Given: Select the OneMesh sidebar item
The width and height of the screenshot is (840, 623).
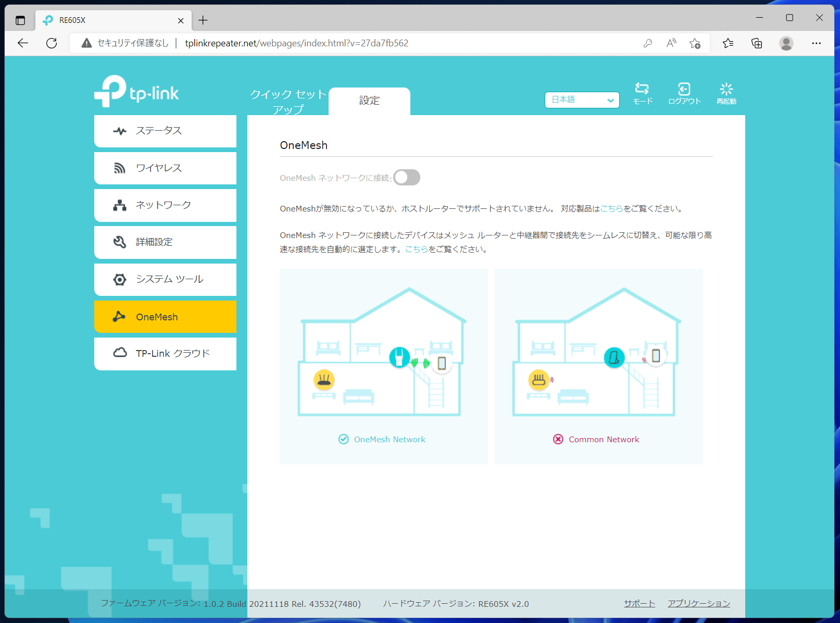Looking at the screenshot, I should click(x=165, y=317).
